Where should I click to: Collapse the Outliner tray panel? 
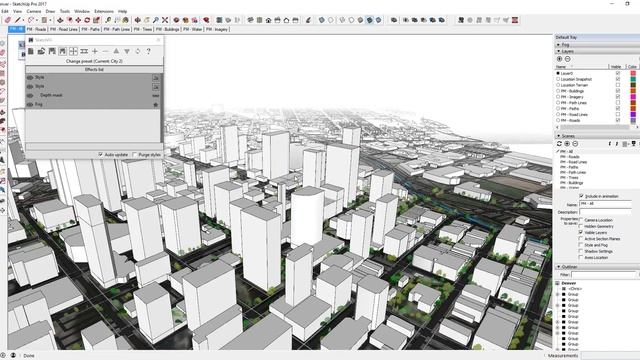click(x=558, y=267)
